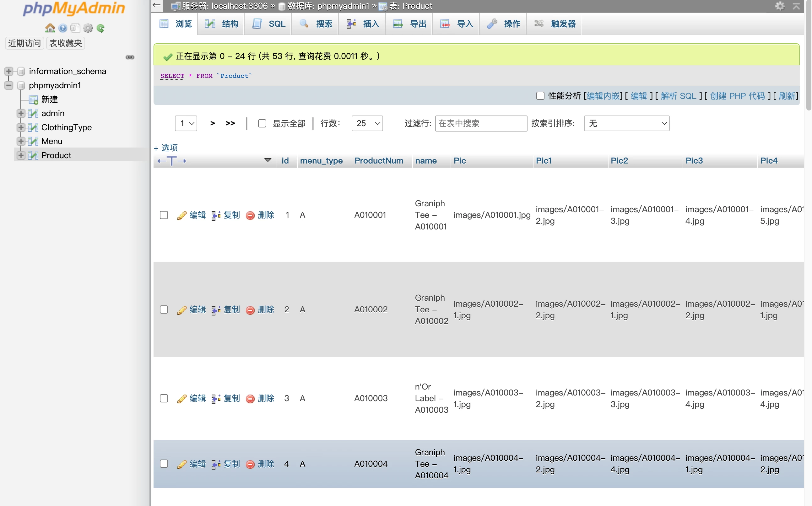Open the 行数 rows-per-page dropdown
This screenshot has height=506, width=812.
pyautogui.click(x=367, y=123)
